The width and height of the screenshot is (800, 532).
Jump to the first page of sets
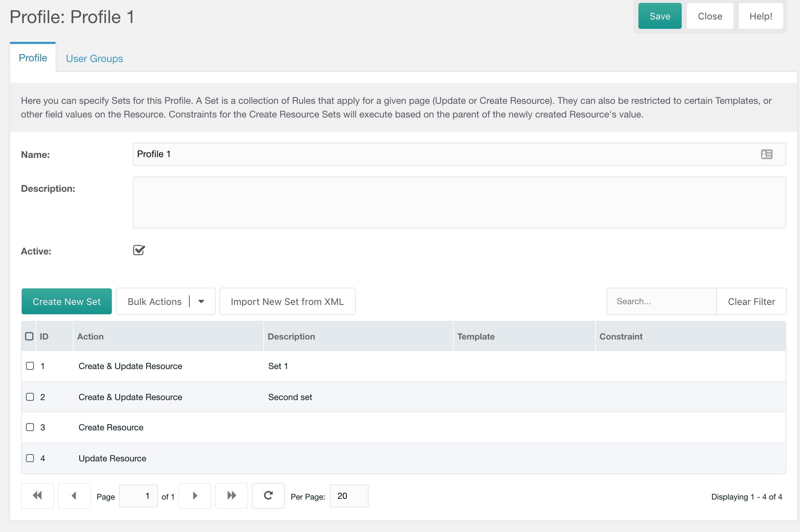point(37,496)
